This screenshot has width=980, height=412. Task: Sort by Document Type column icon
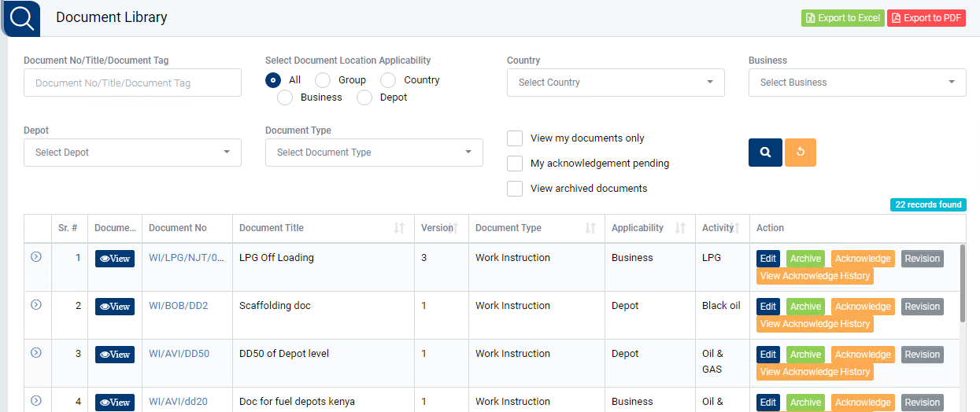(590, 228)
